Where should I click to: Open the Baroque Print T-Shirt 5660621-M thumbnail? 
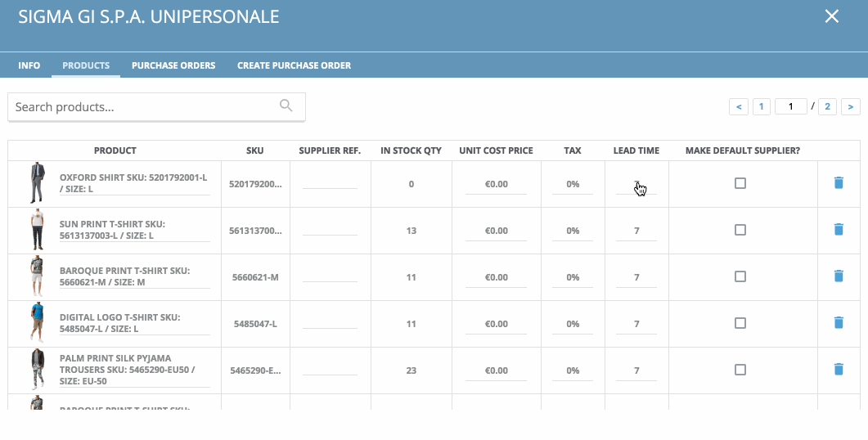(37, 276)
